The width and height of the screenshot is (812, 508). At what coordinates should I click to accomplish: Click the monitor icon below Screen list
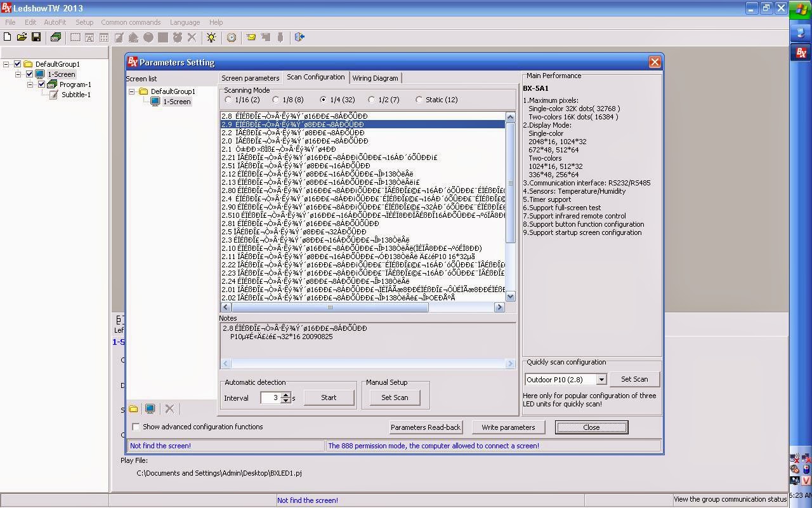(150, 409)
